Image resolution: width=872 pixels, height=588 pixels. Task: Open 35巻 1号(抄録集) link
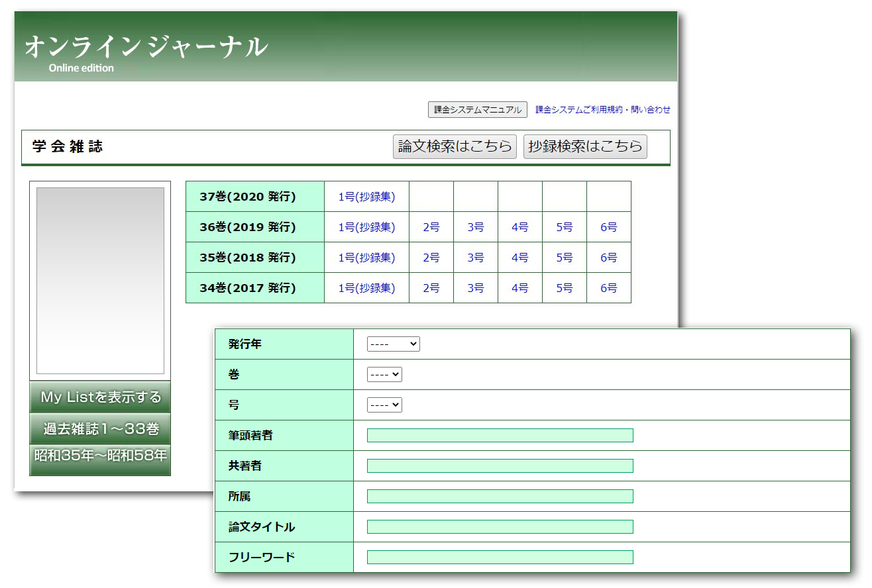[366, 258]
